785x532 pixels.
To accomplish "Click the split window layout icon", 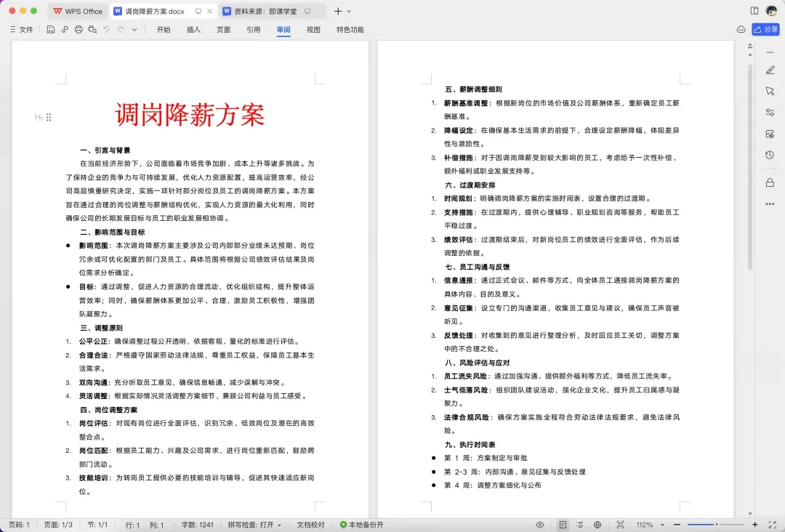I will (754, 10).
